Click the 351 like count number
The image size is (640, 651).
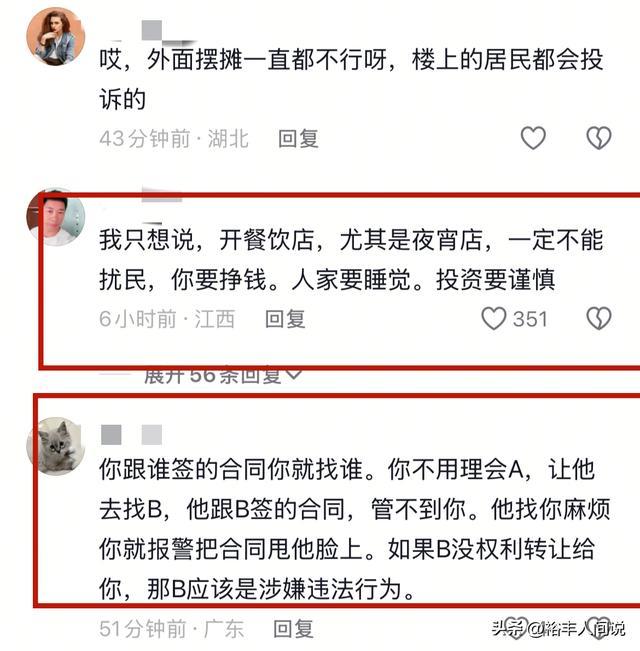click(x=530, y=319)
